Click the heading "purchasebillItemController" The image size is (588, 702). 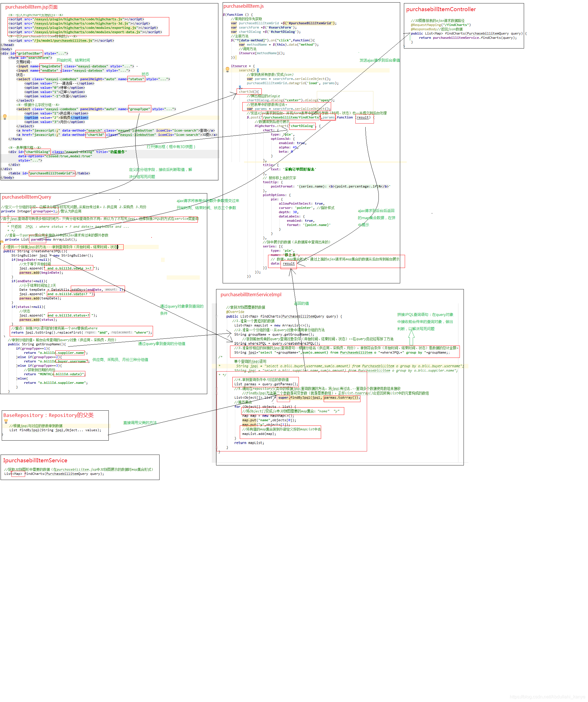coord(441,9)
